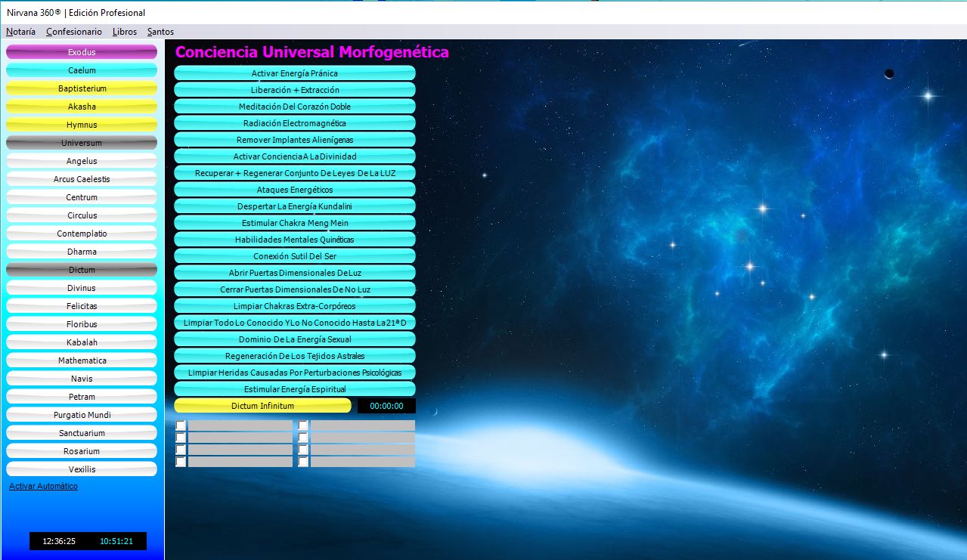Open the Dictum section
Viewport: 967px width, 560px height.
point(82,270)
